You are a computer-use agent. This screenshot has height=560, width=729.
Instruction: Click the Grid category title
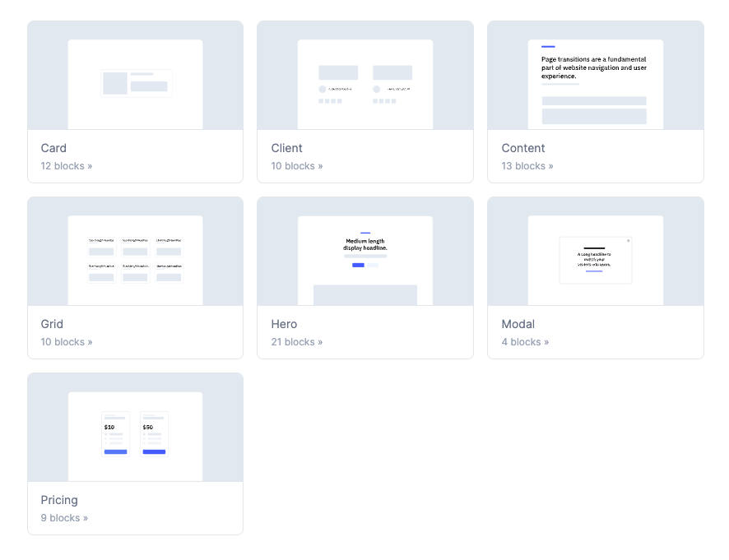(x=52, y=324)
